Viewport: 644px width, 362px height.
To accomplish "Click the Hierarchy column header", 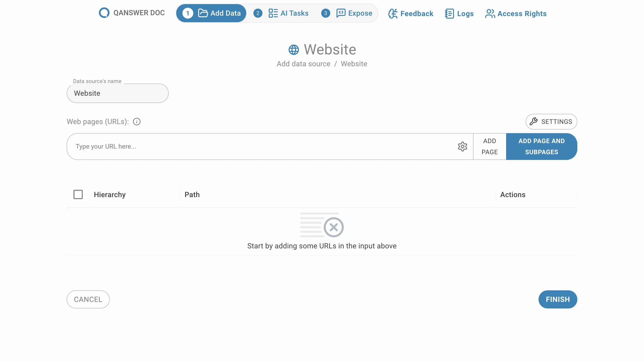I will point(110,195).
